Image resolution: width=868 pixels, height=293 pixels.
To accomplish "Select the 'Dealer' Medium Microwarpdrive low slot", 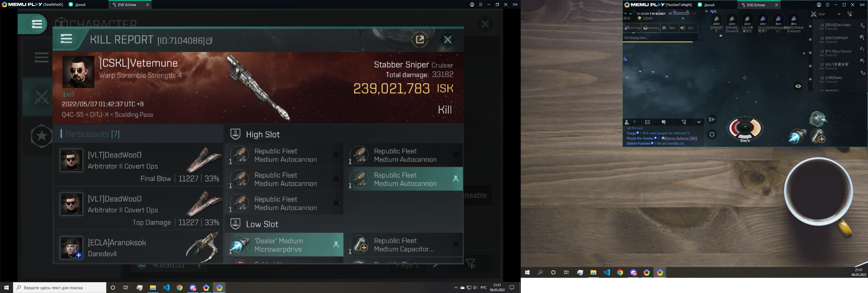I will (284, 245).
